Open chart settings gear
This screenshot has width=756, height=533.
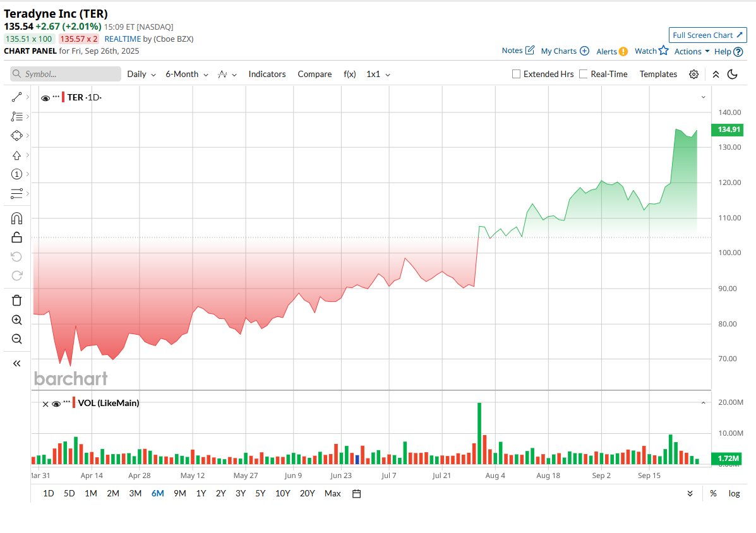tap(694, 75)
